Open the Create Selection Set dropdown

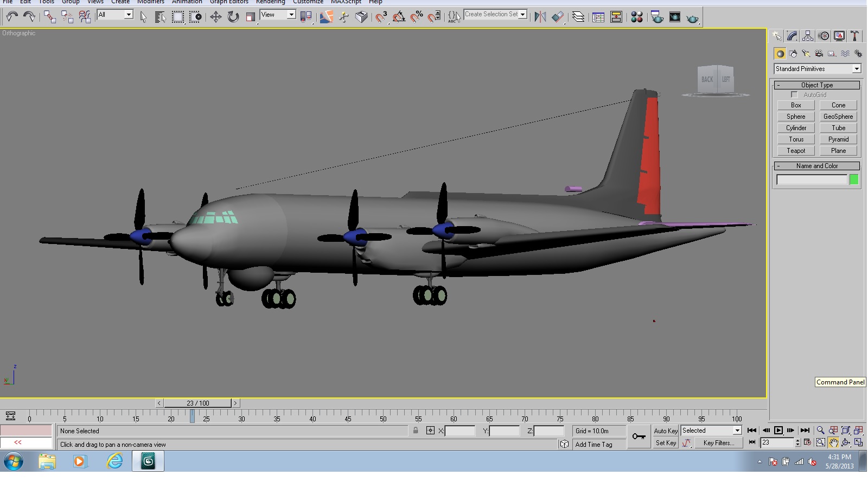[495, 15]
